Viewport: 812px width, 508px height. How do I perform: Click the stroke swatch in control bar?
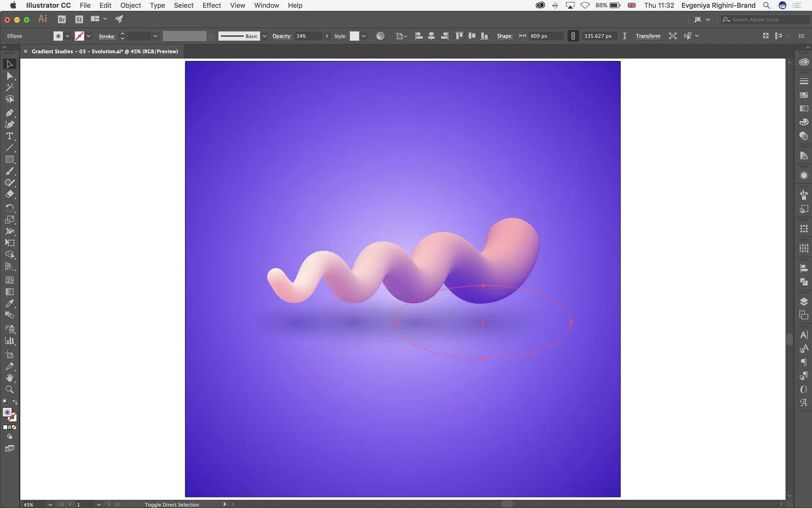[x=79, y=36]
